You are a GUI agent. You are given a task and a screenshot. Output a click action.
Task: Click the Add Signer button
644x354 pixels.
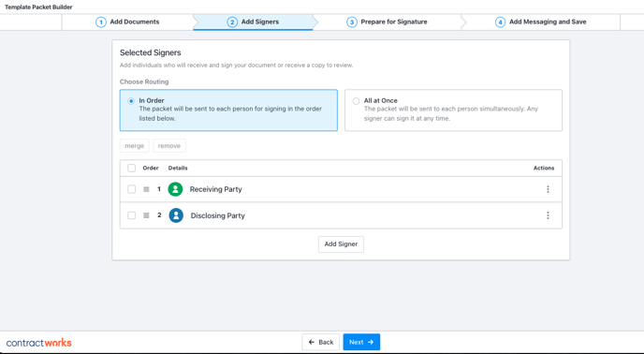pyautogui.click(x=341, y=244)
